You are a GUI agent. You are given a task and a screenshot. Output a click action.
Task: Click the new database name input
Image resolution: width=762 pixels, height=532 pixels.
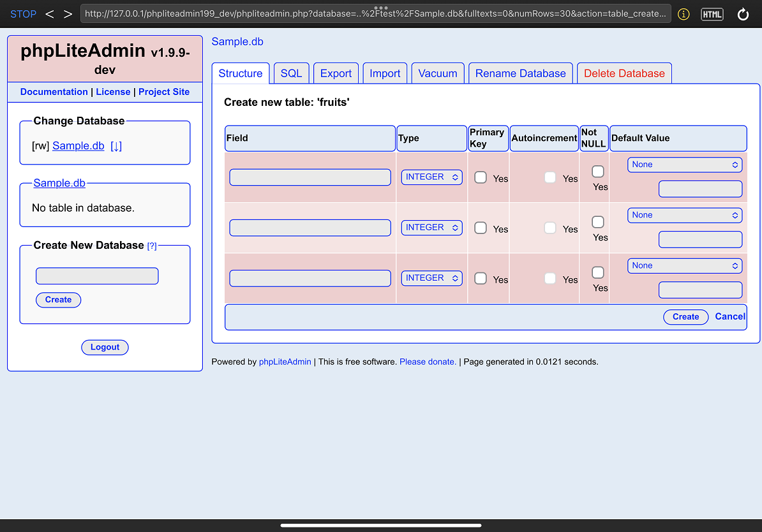coord(97,276)
